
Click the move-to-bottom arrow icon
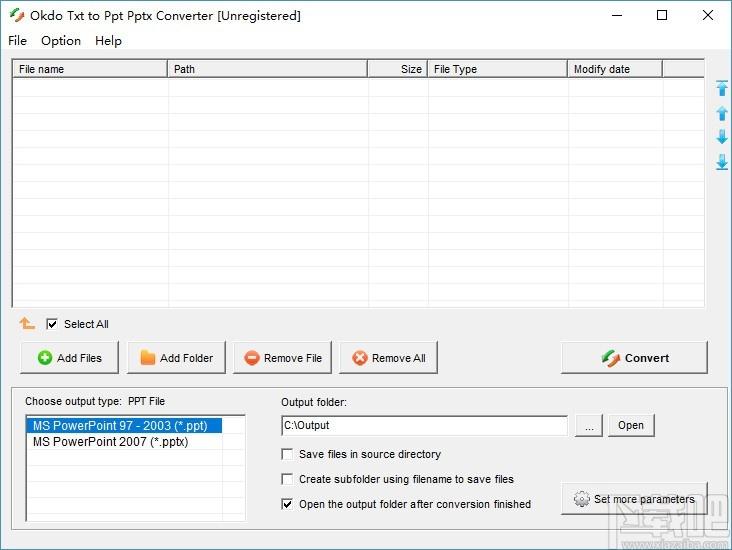[722, 162]
